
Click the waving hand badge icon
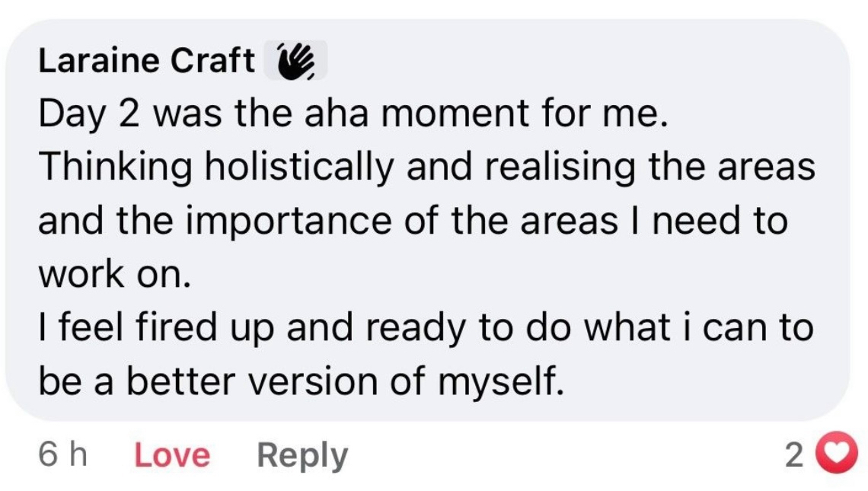(295, 61)
